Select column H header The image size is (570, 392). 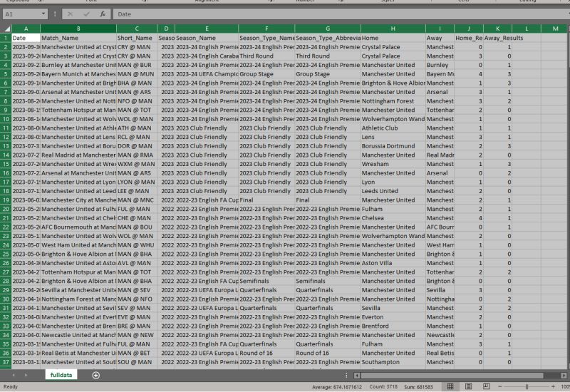393,29
